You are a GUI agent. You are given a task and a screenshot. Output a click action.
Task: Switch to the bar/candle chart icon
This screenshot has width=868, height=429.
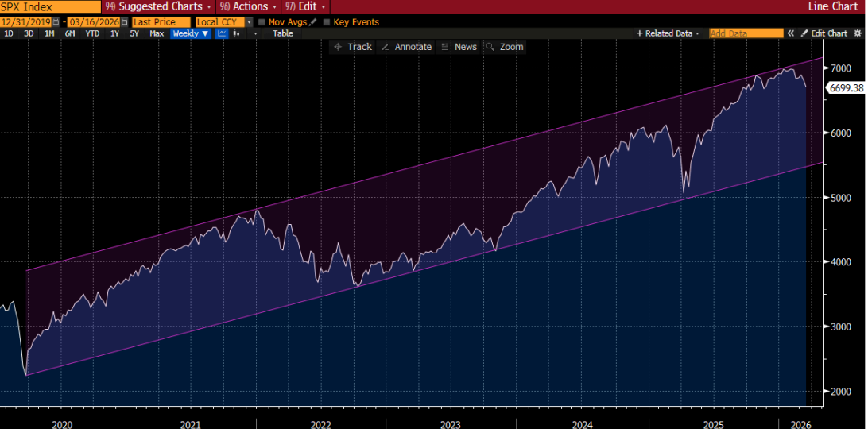click(236, 33)
